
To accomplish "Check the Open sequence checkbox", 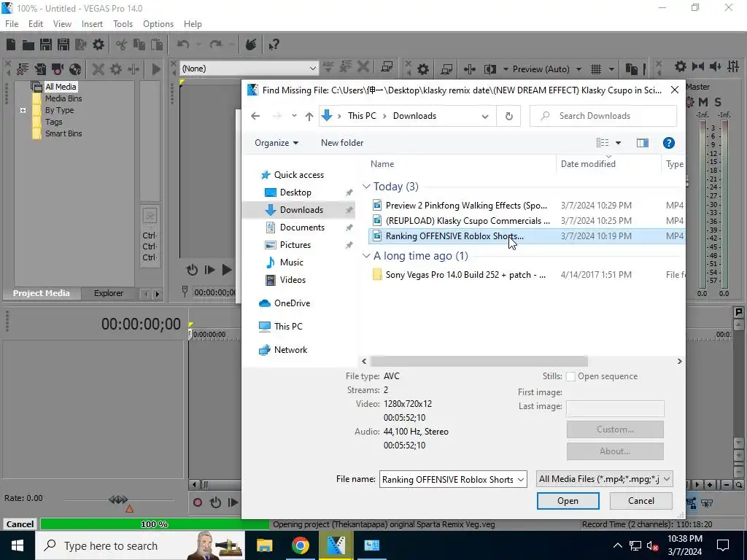I will [570, 377].
